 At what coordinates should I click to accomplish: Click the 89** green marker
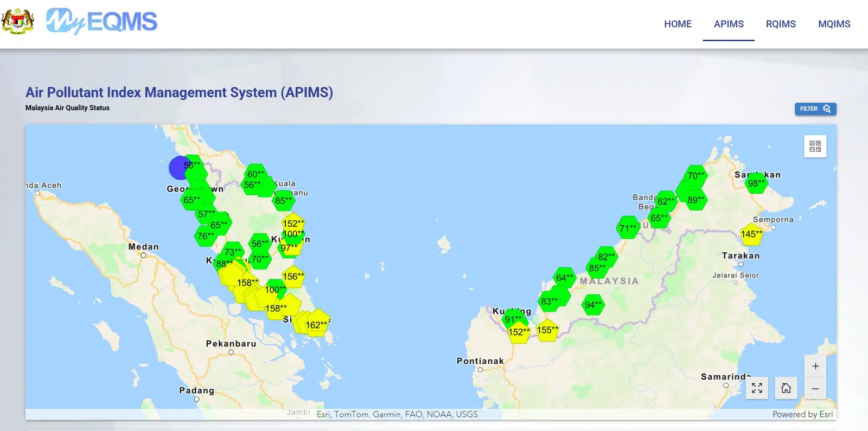[x=695, y=200]
